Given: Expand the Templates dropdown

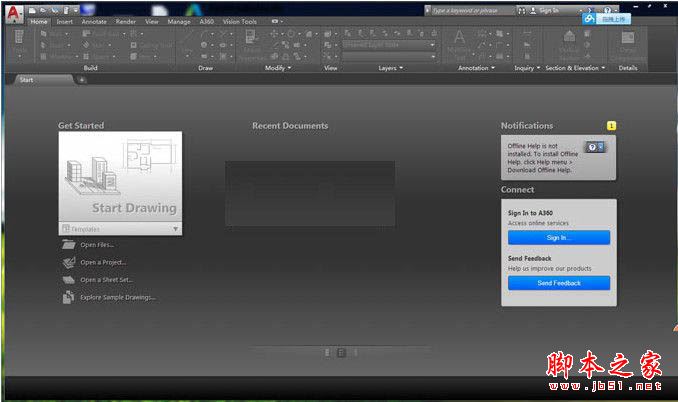Looking at the screenshot, I should point(175,229).
